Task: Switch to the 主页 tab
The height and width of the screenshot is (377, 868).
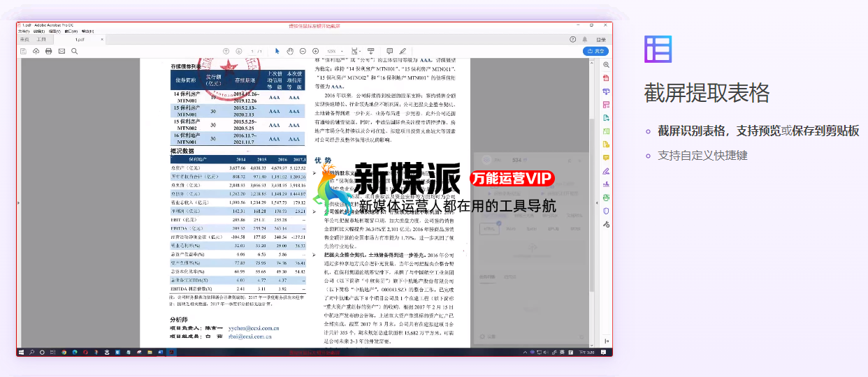Action: pyautogui.click(x=24, y=39)
